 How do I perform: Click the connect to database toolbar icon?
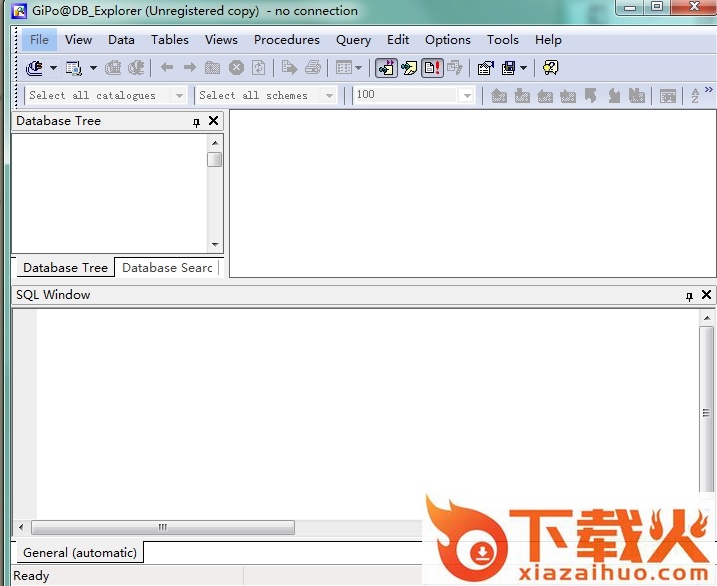tap(35, 68)
